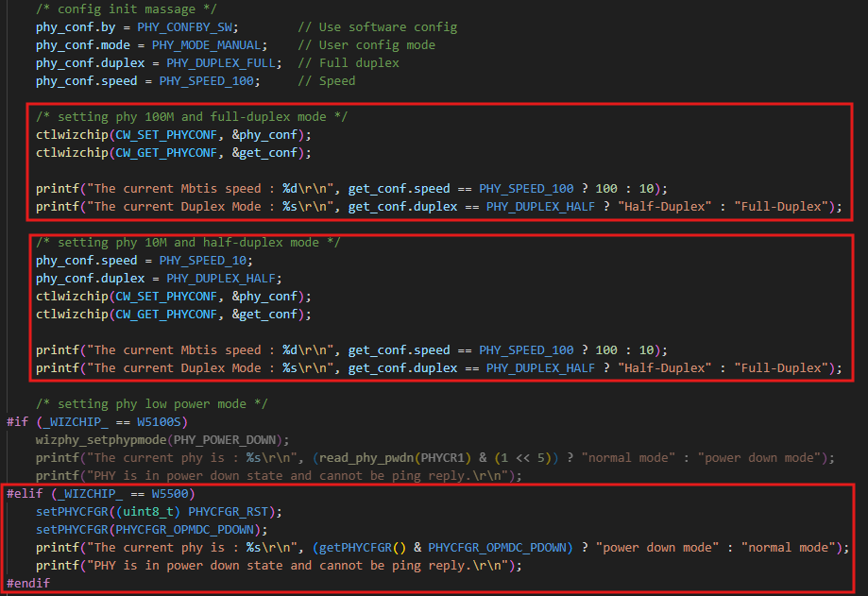Select the "// Use software config" comment
Image resolution: width=868 pixels, height=596 pixels.
pyautogui.click(x=378, y=27)
